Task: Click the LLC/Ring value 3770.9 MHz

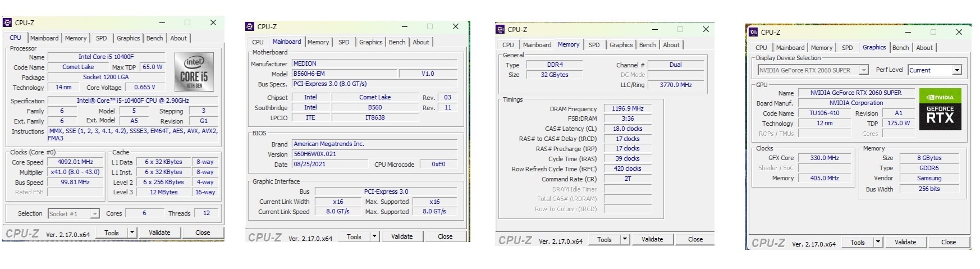Action: point(676,85)
